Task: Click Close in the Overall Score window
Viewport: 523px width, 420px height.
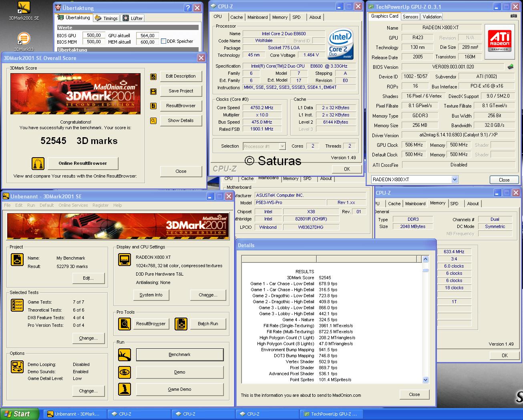Action: pos(181,171)
